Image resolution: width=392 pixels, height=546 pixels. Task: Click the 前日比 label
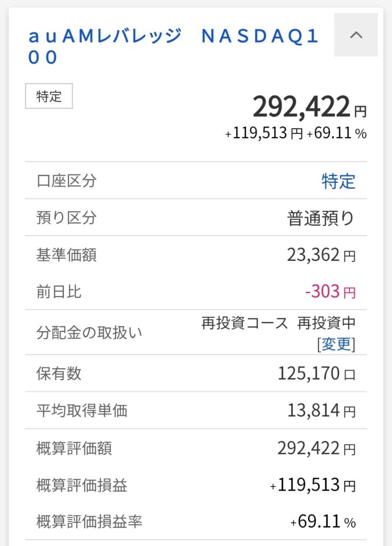pos(59,292)
